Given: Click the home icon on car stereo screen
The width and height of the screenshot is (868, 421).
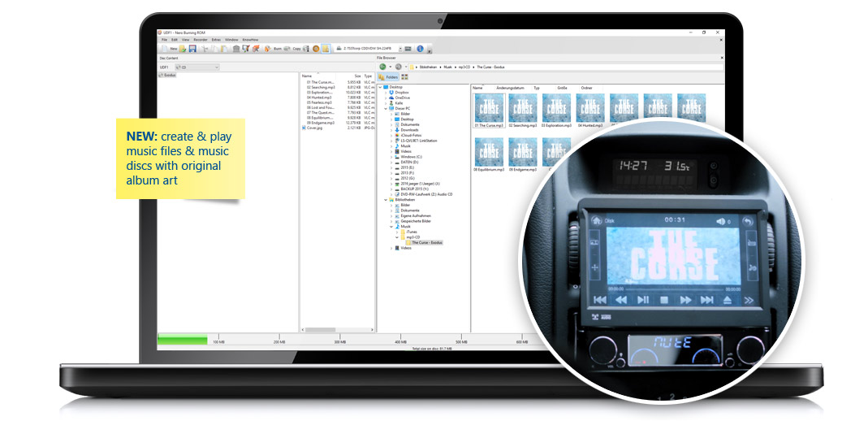Looking at the screenshot, I should (x=596, y=219).
